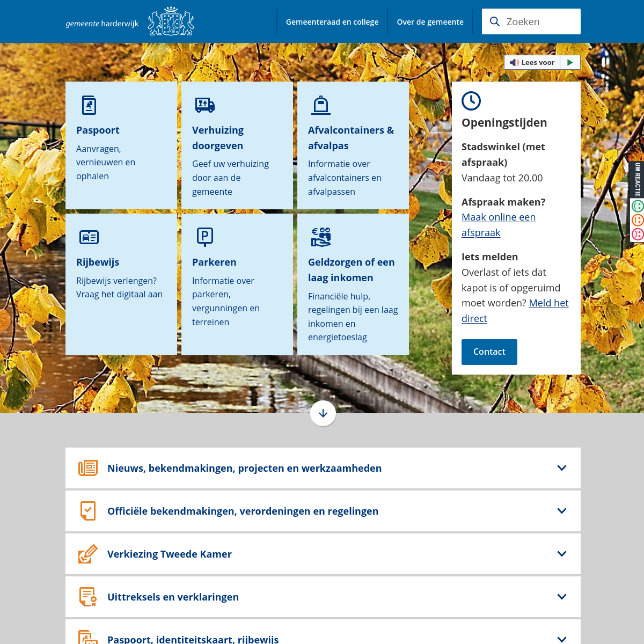
Task: Open Geldzorgen of een laag inkomen heading
Action: coord(352,270)
